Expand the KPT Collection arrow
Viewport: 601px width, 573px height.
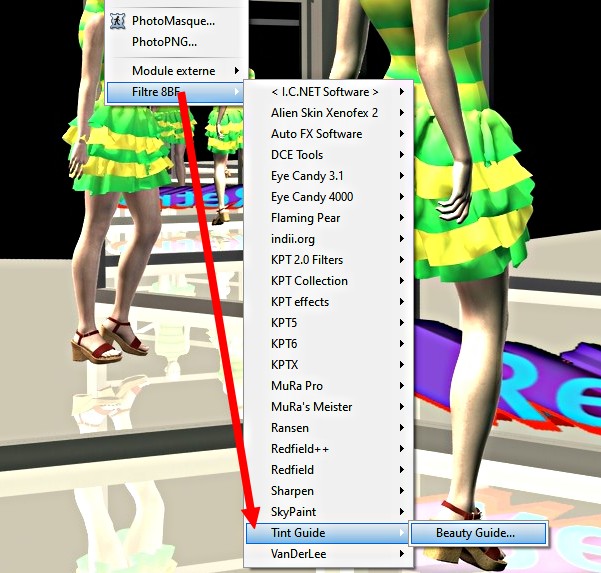tap(401, 281)
